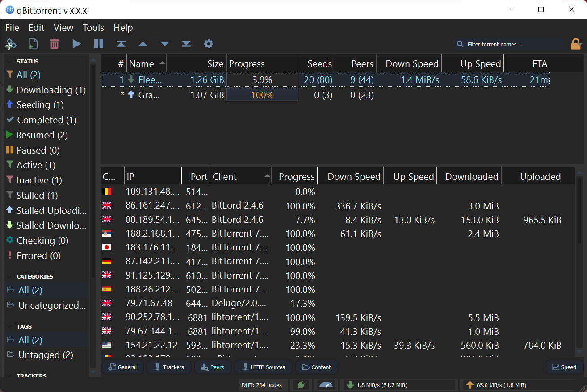Move torrent to top of queue
The height and width of the screenshot is (392, 587).
121,44
